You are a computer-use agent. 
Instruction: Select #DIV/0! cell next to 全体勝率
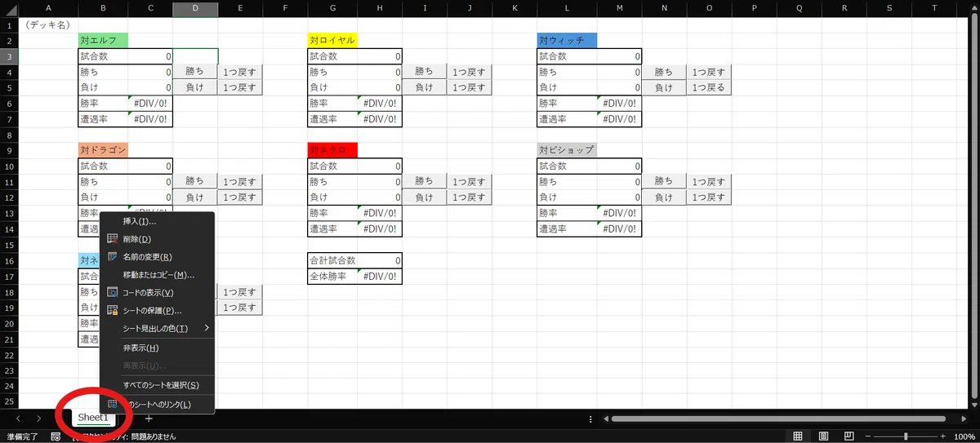point(380,277)
